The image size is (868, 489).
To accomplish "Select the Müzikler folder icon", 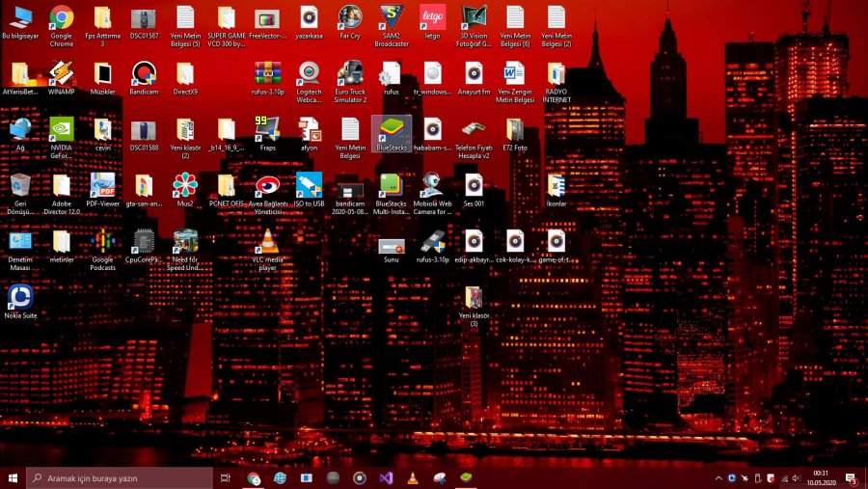I will coord(102,78).
